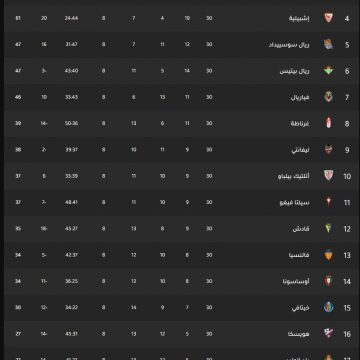Select the rank 12 table row

click(x=180, y=228)
